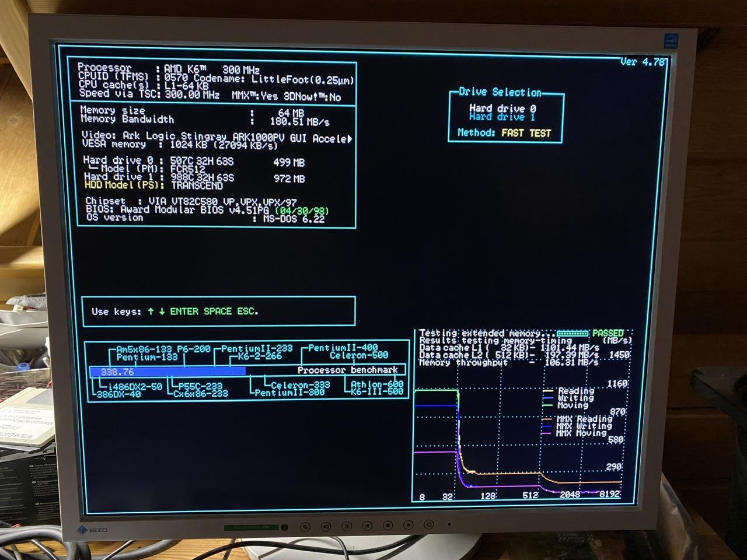Click the 'K6-2-266' benchmark marker
747x560 pixels.
pos(259,356)
